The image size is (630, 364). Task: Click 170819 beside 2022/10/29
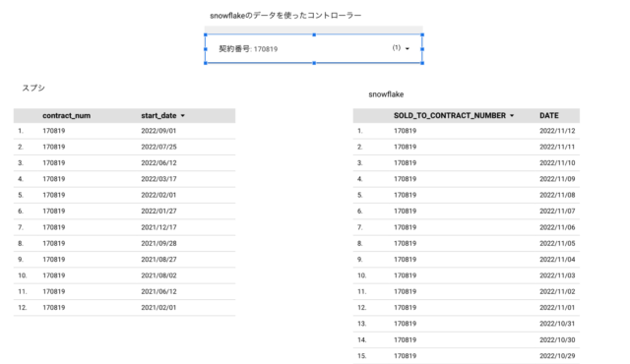coord(405,356)
